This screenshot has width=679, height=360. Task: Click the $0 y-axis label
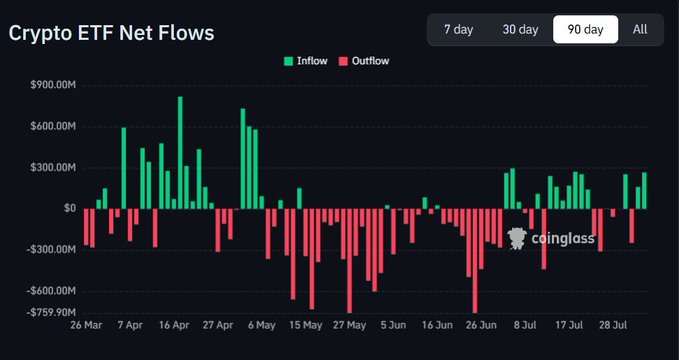[x=70, y=208]
